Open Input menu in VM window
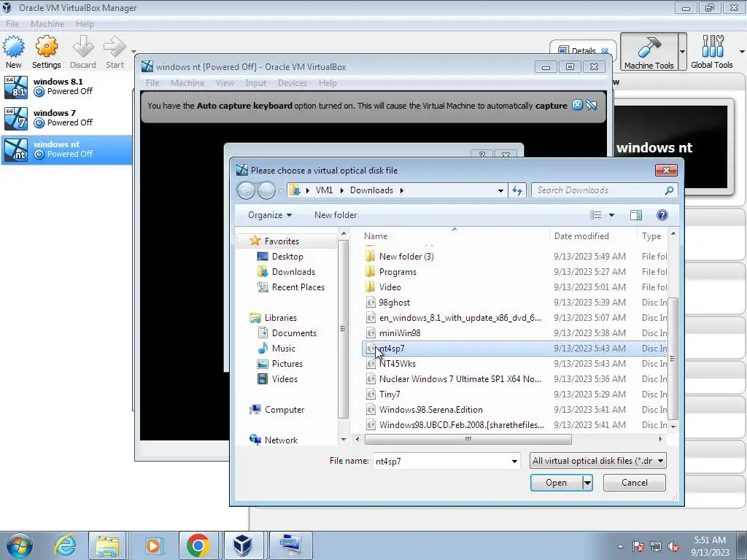747x560 pixels. (256, 83)
